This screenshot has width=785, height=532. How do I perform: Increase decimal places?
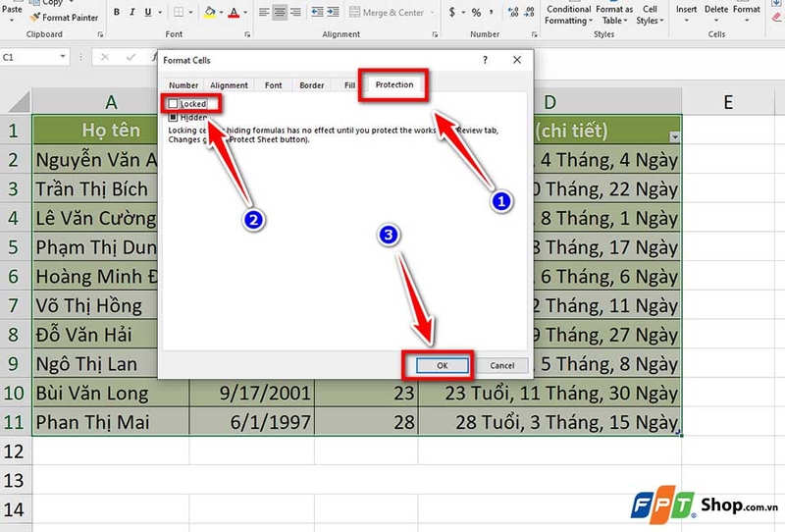pyautogui.click(x=513, y=12)
